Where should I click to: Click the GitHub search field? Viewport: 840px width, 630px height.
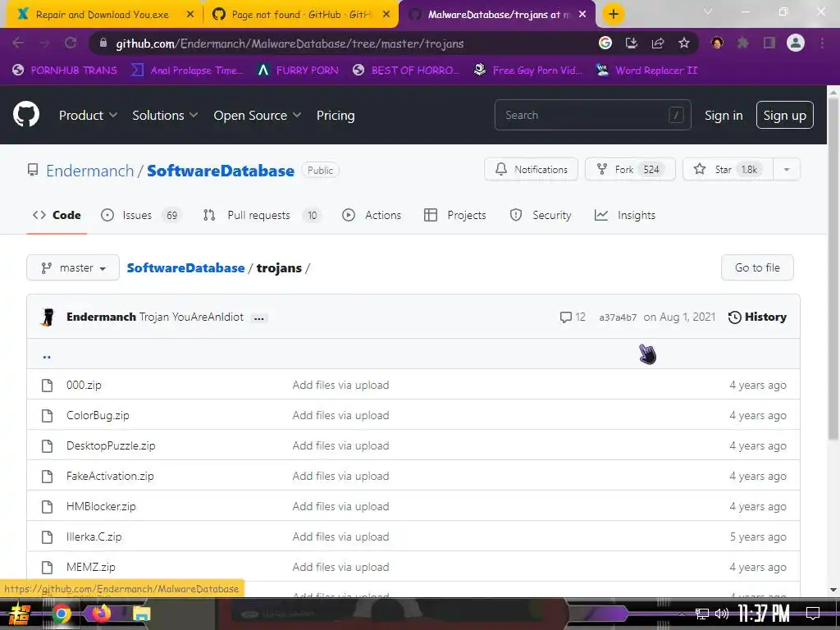(x=592, y=115)
